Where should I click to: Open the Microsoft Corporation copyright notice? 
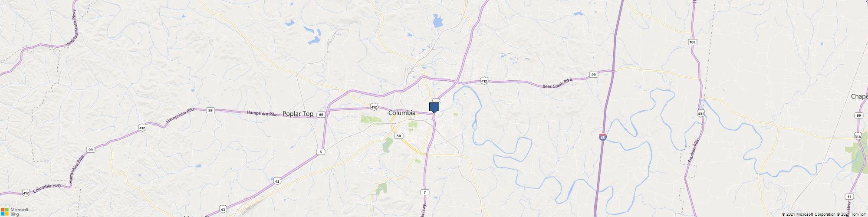pos(809,214)
